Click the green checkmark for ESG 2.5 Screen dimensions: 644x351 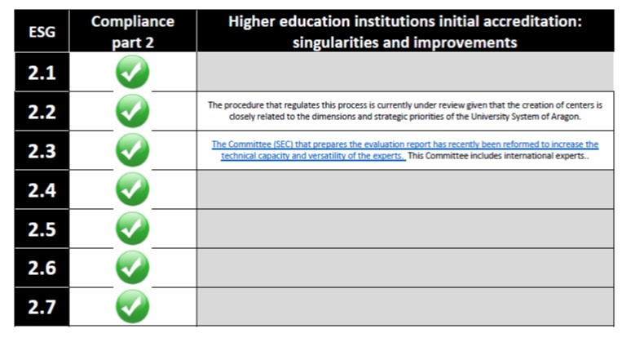[x=132, y=229]
